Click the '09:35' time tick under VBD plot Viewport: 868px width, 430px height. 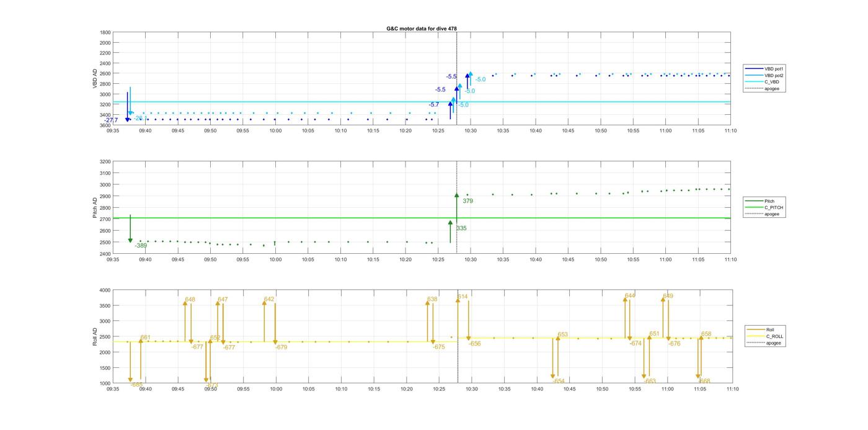pos(113,131)
